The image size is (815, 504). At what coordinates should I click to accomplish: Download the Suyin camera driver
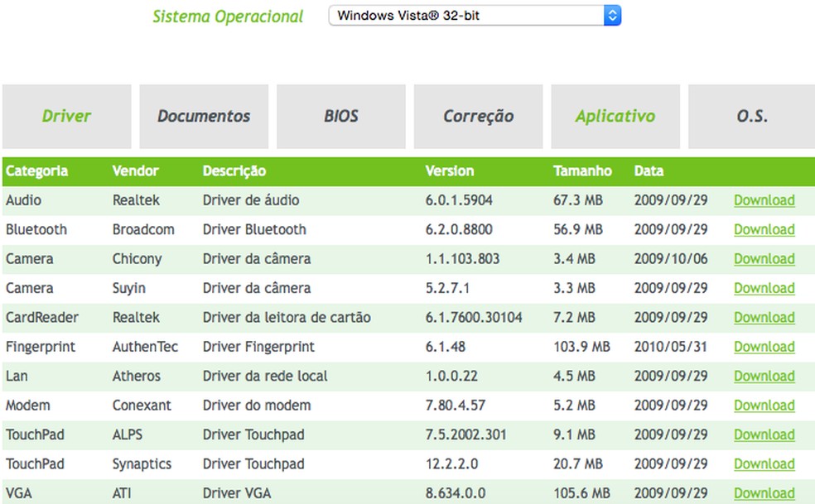pos(764,288)
